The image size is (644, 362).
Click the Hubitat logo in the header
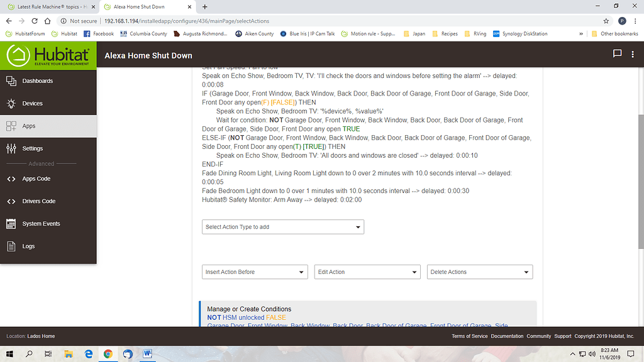[48, 55]
